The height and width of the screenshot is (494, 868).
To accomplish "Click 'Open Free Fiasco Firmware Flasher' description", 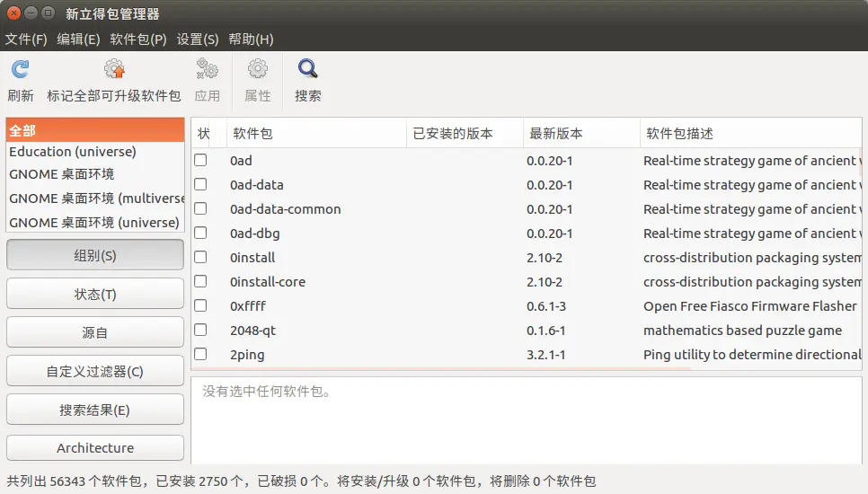I will [x=750, y=306].
